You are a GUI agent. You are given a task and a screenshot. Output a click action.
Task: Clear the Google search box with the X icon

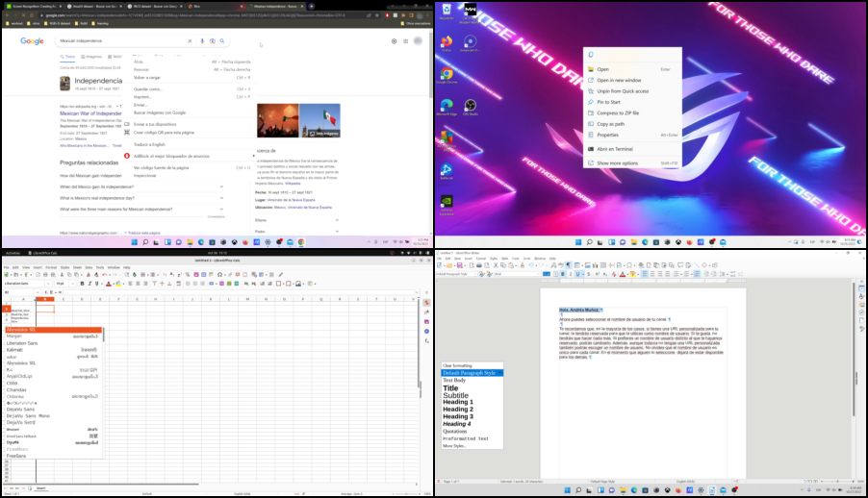coord(190,41)
